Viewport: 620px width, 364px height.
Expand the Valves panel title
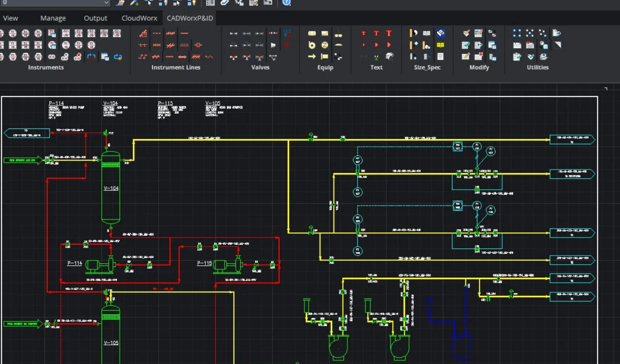260,67
